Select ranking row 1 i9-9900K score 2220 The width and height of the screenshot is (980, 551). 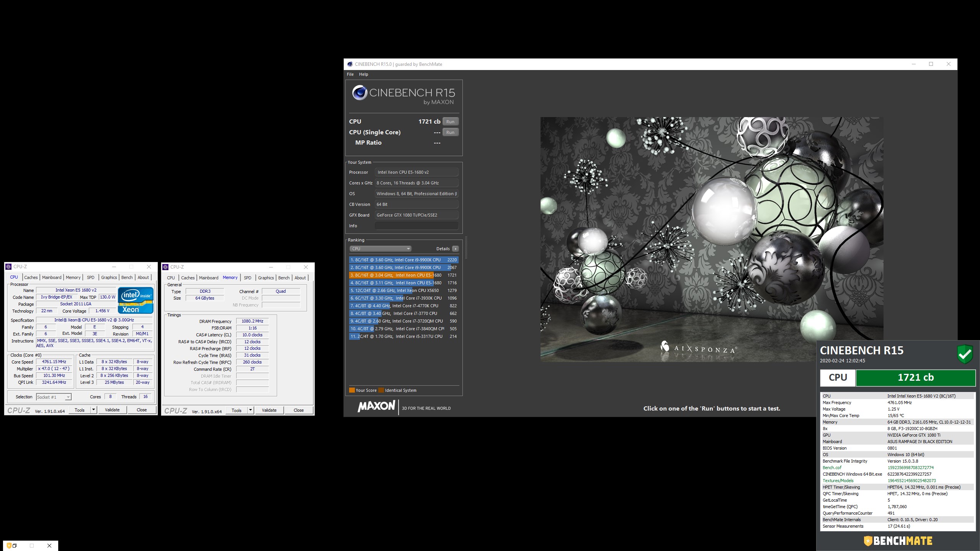click(403, 260)
